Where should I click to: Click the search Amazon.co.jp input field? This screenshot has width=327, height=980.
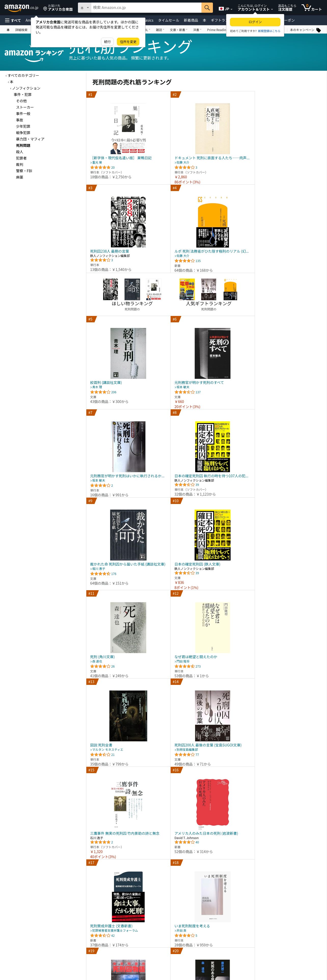[146, 8]
